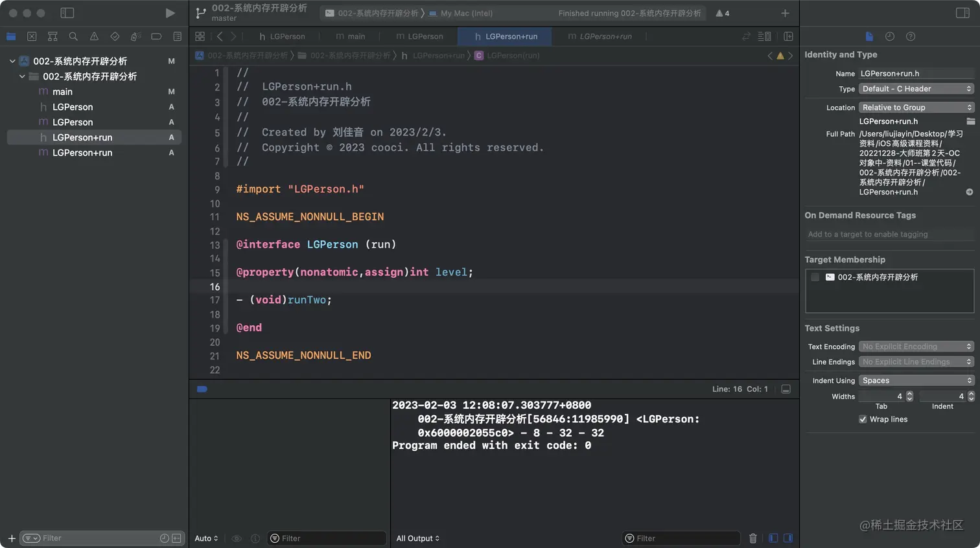Viewport: 980px width, 548px height.
Task: Open the find navigator magnifier
Action: 73,36
